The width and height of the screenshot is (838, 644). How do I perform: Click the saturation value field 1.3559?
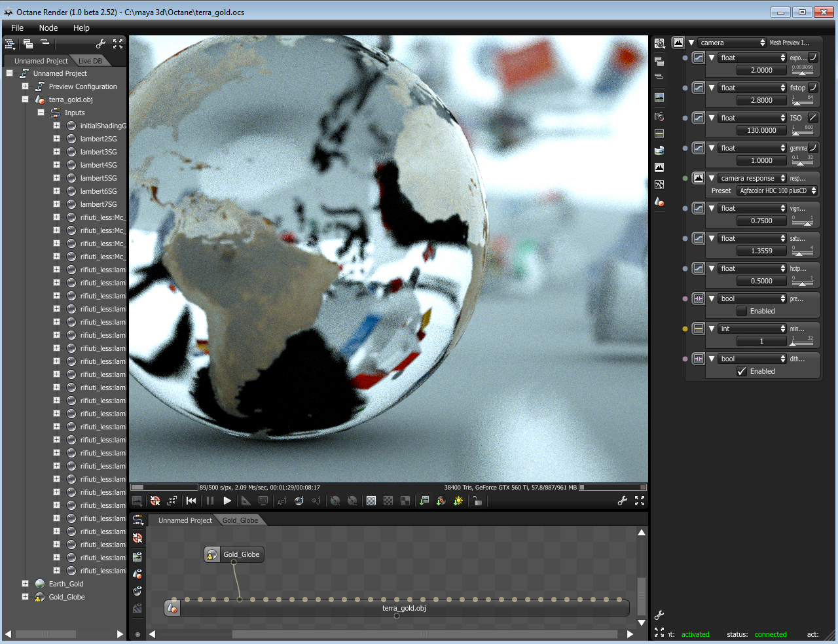point(761,251)
